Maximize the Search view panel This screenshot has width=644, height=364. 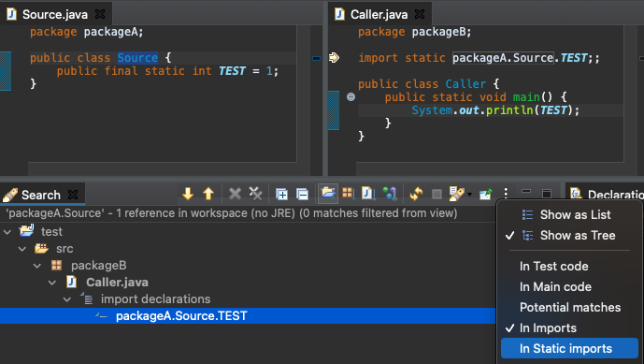pos(547,194)
